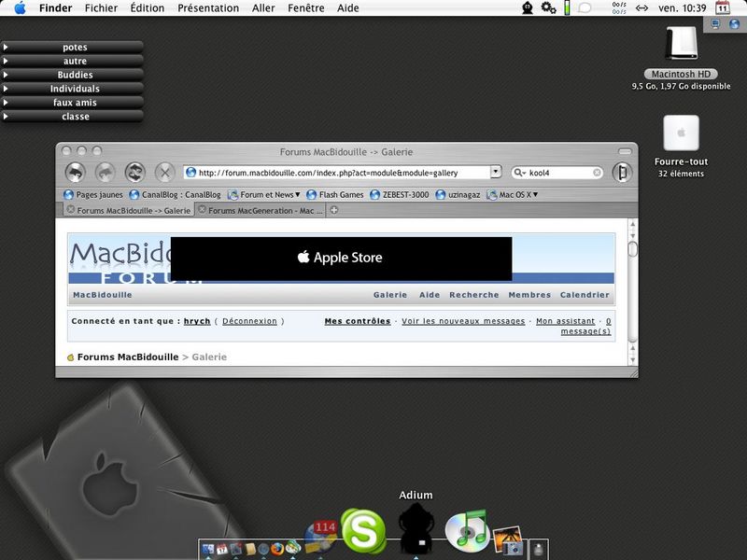
Task: Click the forum Recherche link
Action: [474, 295]
